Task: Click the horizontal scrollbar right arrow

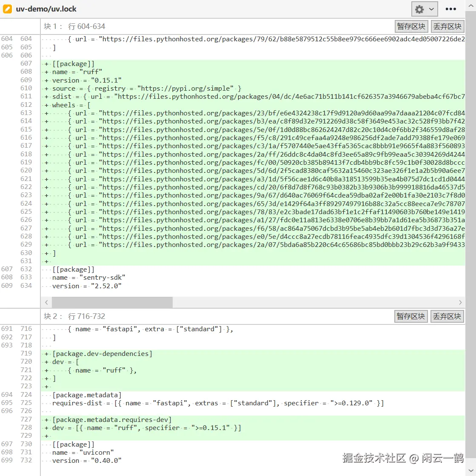Action: pyautogui.click(x=460, y=302)
